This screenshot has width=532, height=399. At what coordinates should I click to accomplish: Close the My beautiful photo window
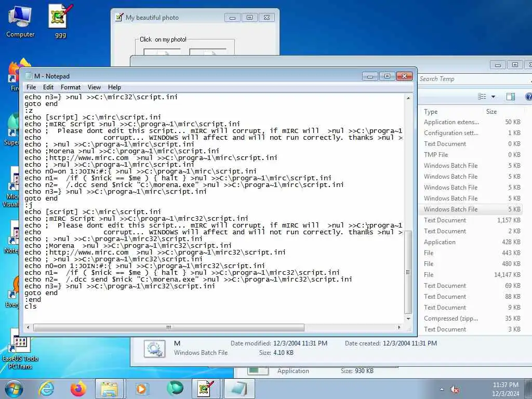(x=267, y=18)
